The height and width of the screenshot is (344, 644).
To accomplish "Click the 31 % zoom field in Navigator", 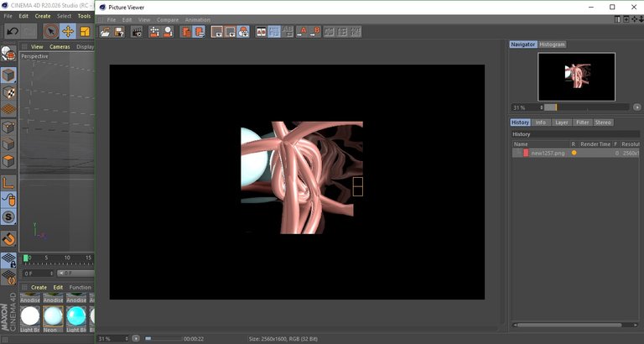I will [526, 107].
